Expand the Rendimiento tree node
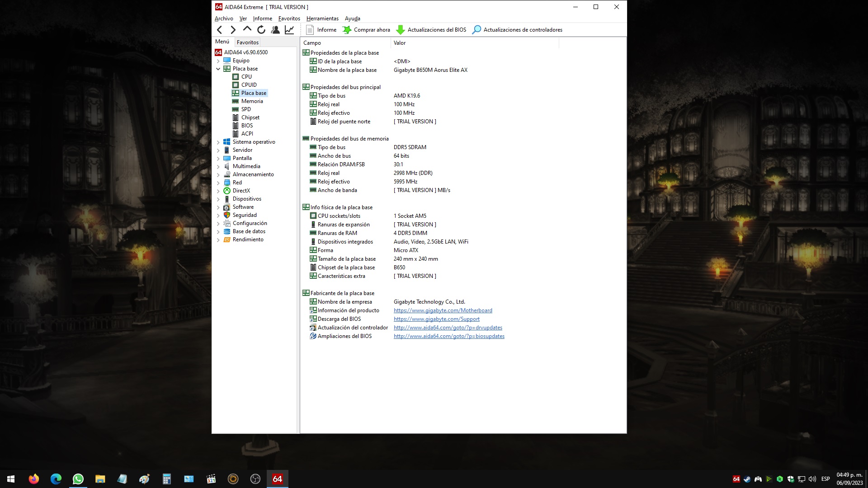Screen dimensions: 868x488 (x=218, y=239)
